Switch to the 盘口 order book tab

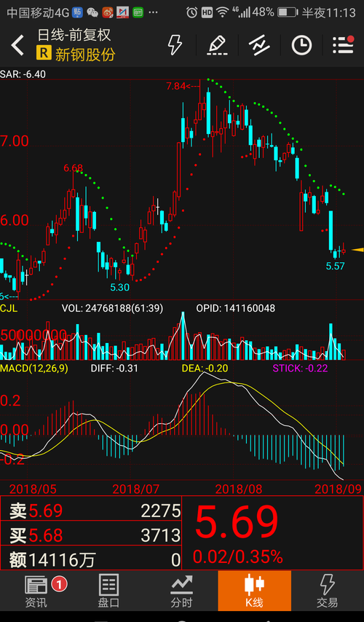(108, 591)
